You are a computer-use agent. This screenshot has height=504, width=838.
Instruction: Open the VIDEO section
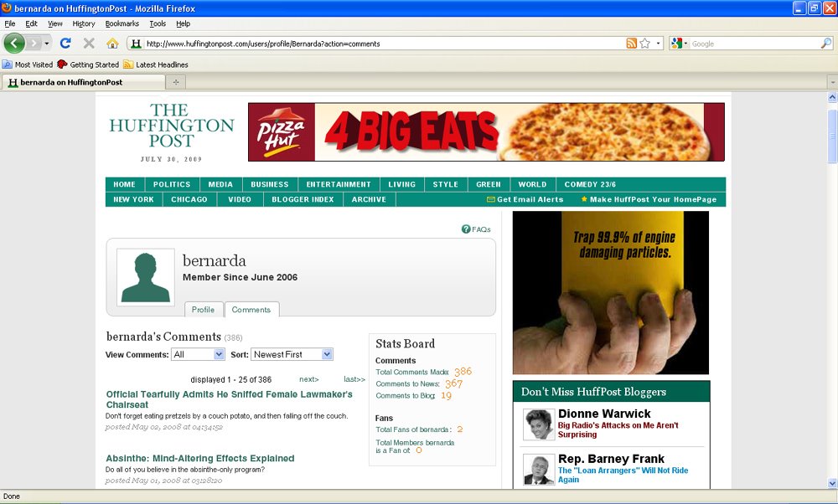click(x=240, y=199)
